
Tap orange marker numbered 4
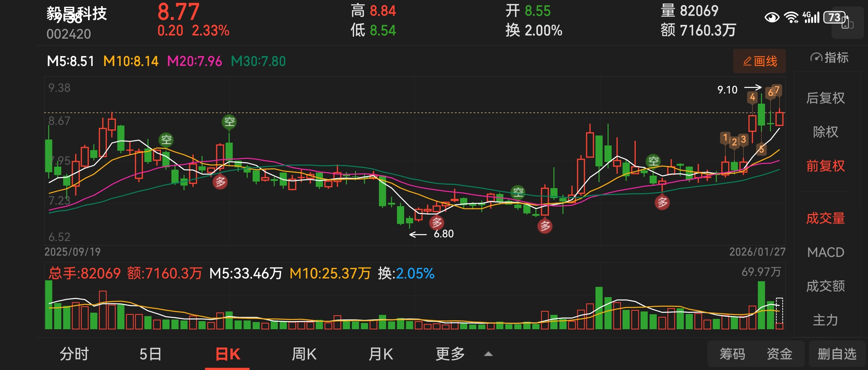753,97
